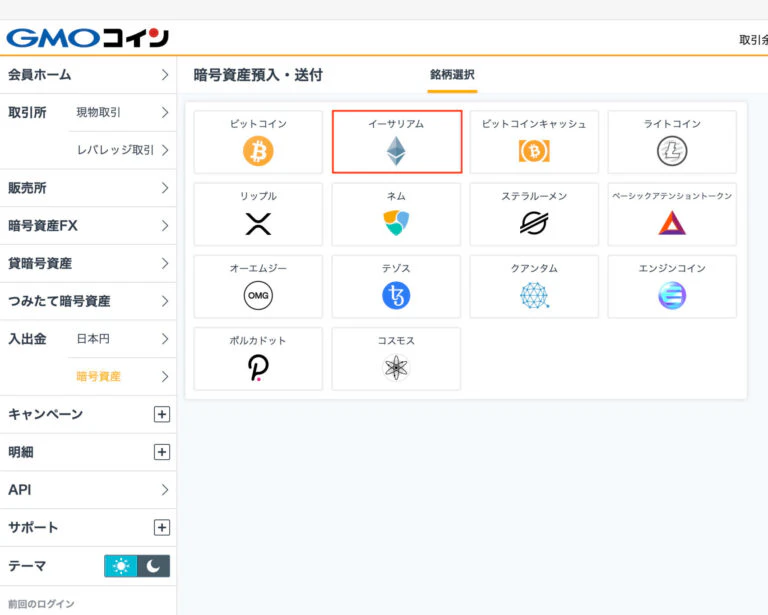Go to 貸暗号資産 menu item
The width and height of the screenshot is (768, 615).
(x=88, y=263)
